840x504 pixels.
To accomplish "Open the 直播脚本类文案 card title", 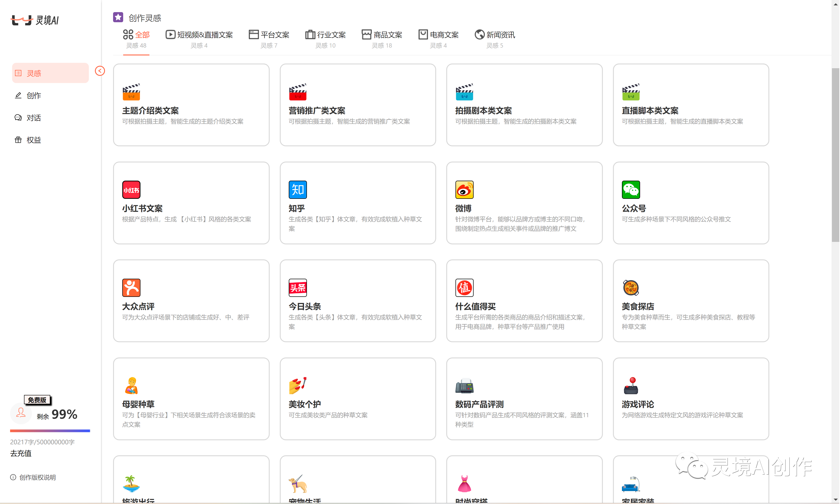I will [650, 111].
